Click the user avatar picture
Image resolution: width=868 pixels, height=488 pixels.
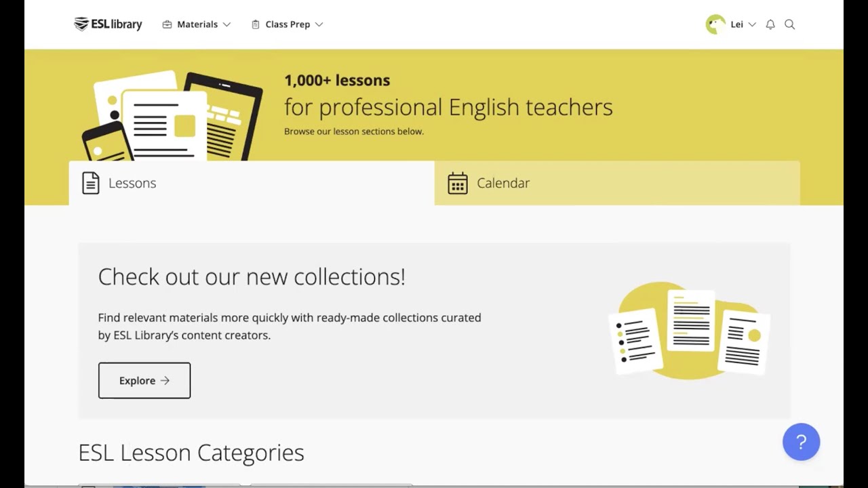(x=715, y=24)
